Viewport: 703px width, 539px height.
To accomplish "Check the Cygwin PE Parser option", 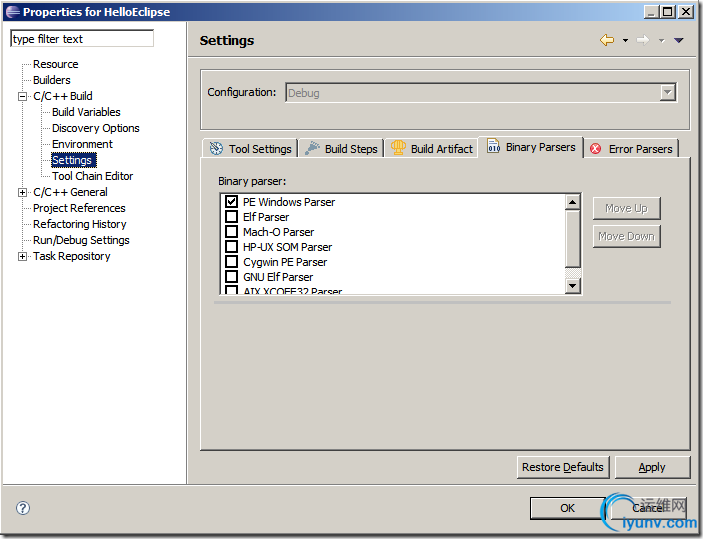I will click(231, 262).
